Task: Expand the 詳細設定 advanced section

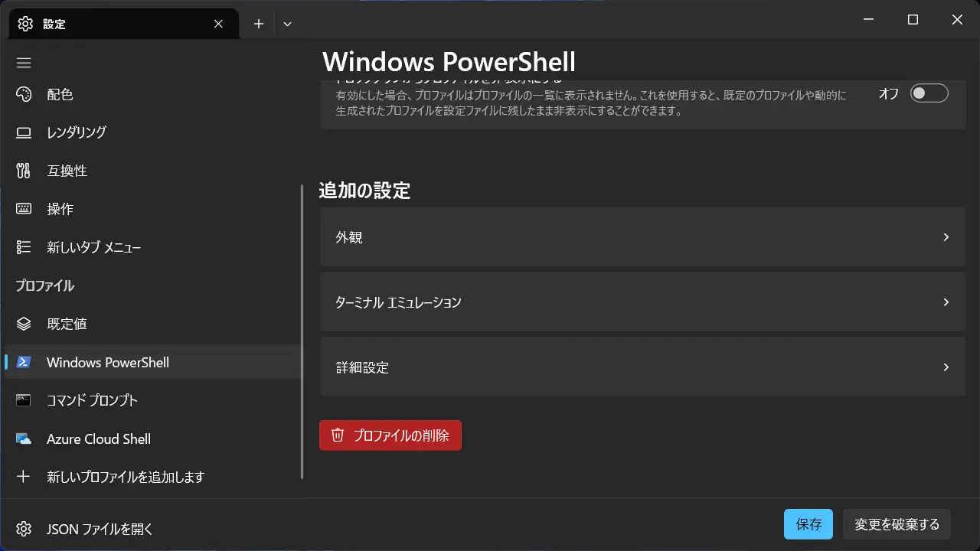Action: tap(642, 367)
